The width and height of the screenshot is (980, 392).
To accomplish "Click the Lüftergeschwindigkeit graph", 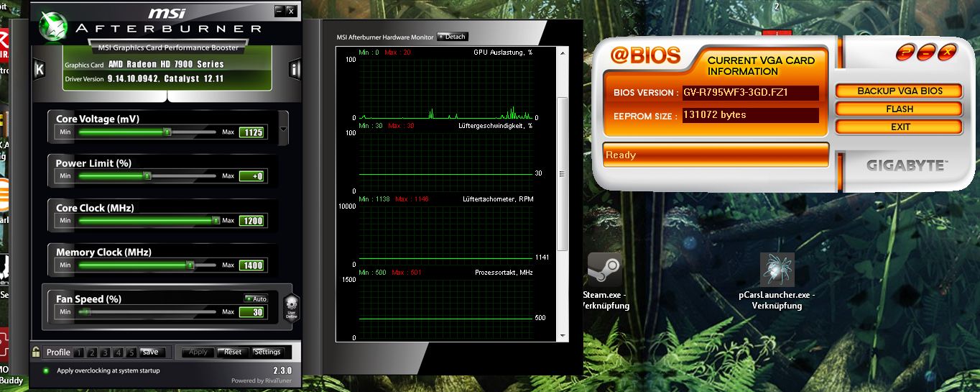I will click(x=445, y=161).
